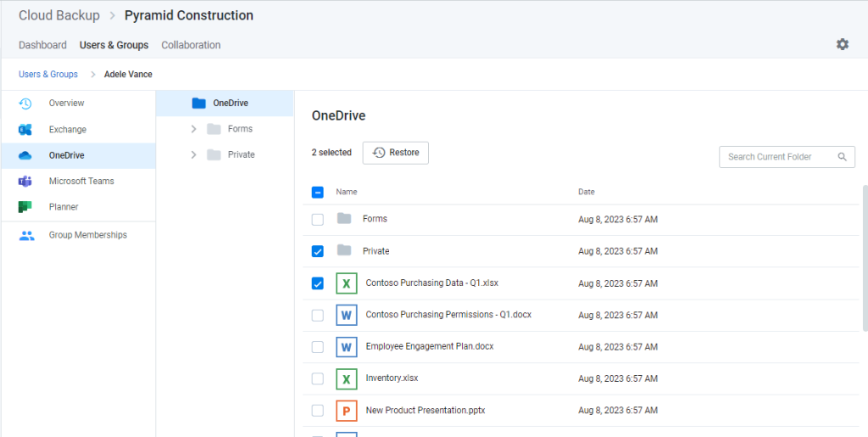Open Employee Engagement Plan.docx file name
The image size is (868, 437).
430,347
